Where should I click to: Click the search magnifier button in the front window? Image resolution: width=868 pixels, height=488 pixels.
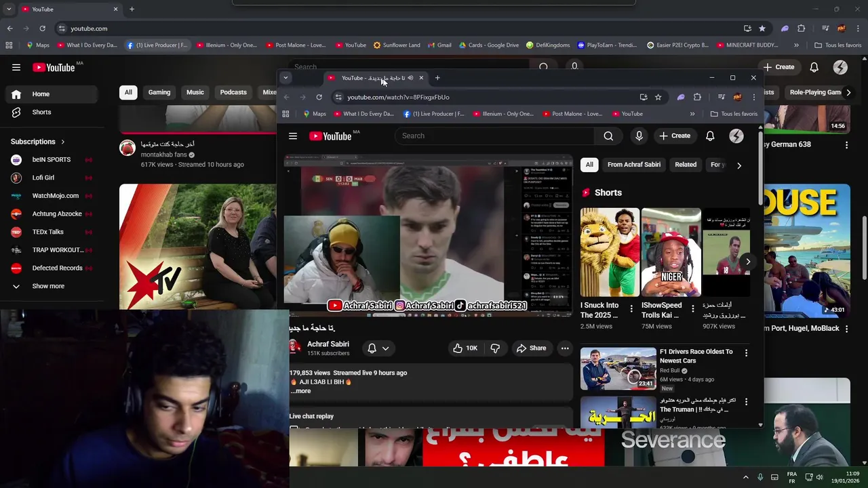pyautogui.click(x=608, y=136)
